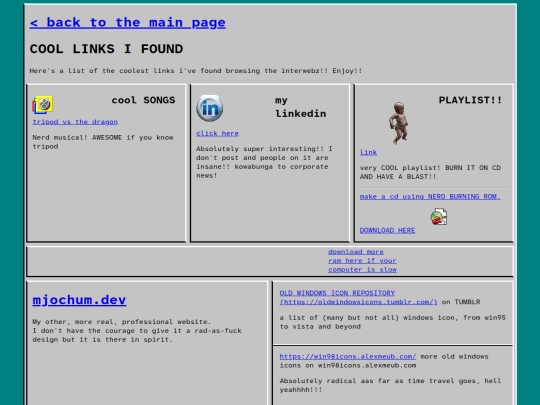Image resolution: width=540 pixels, height=405 pixels.
Task: Click the 'cool SONGS' card title
Action: 143,100
